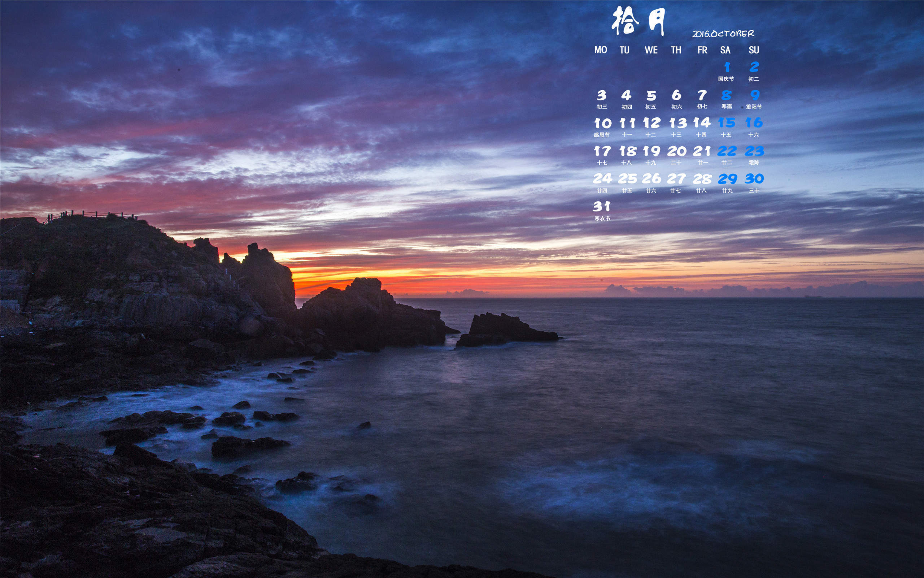Select date 10 on the calendar

[x=603, y=123]
